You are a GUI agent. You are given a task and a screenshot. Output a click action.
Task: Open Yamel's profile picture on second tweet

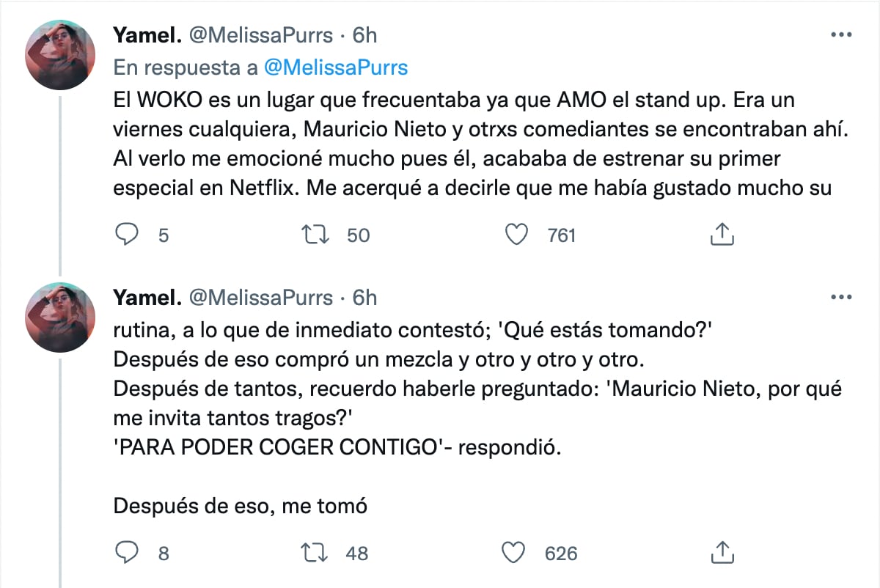click(60, 317)
